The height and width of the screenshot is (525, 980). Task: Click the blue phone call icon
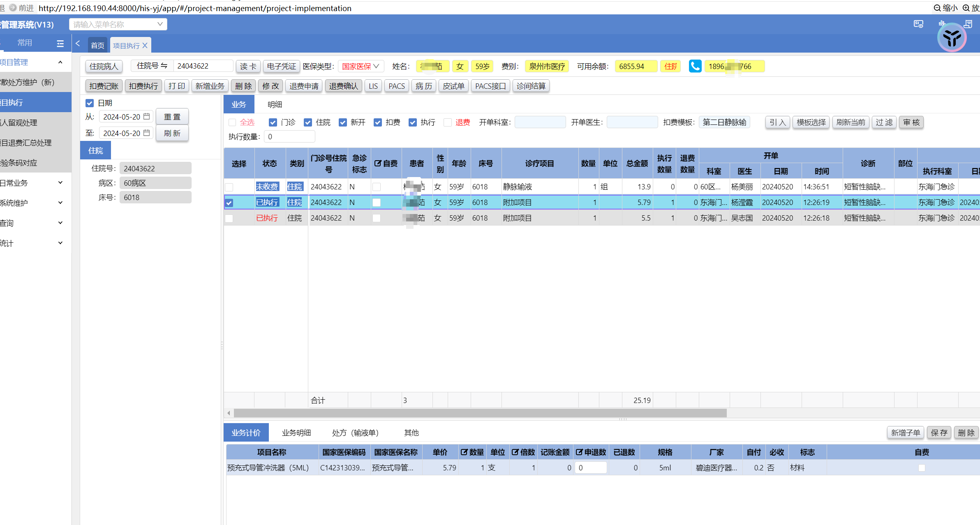695,66
